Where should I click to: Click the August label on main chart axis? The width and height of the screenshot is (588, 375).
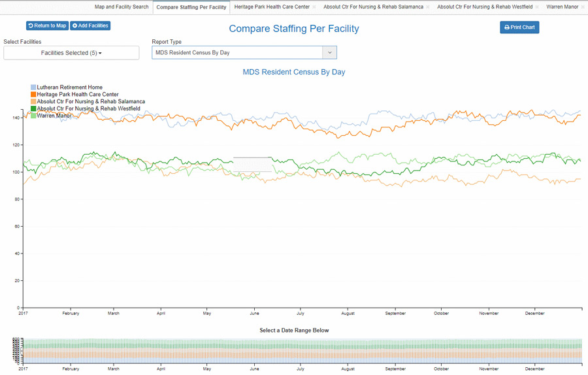coord(348,313)
